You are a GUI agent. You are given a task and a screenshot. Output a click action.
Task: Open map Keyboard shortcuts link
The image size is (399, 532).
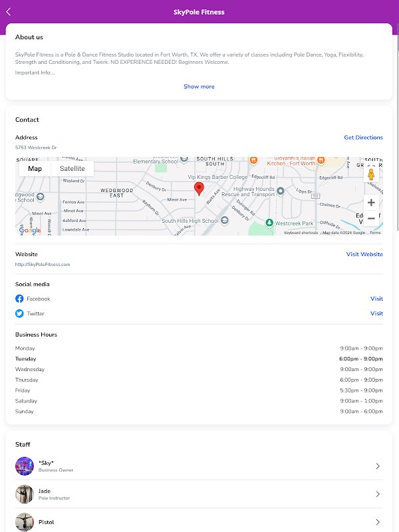[301, 233]
